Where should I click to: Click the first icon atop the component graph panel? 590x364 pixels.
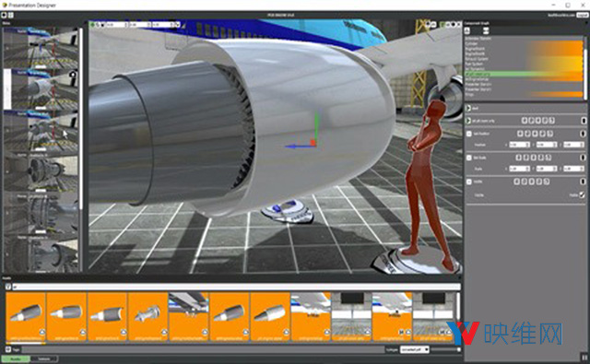pos(467,30)
